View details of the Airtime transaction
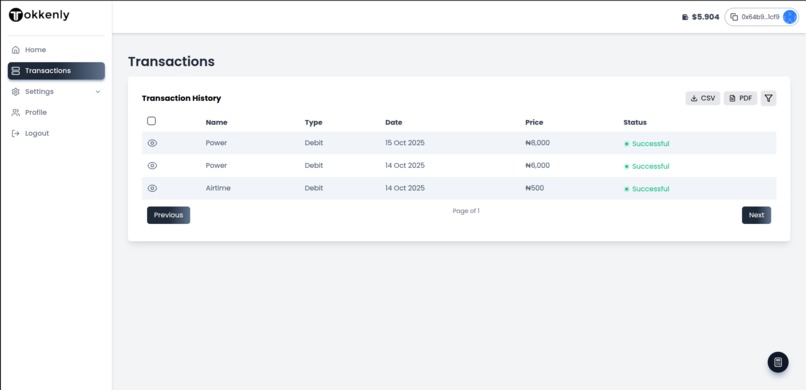The width and height of the screenshot is (806, 390). [152, 189]
